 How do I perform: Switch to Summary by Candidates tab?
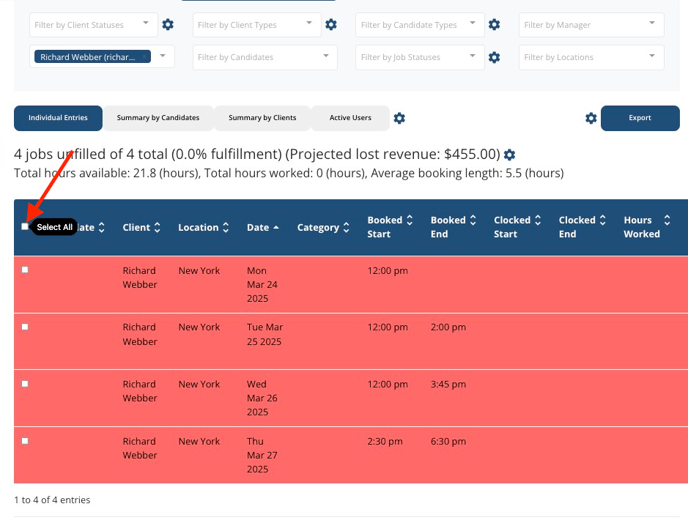(x=158, y=118)
